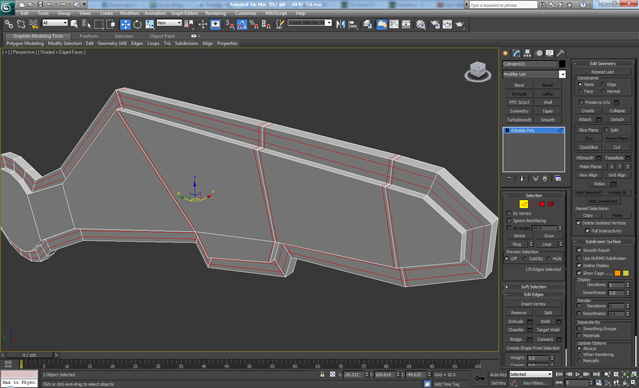Click the yellow Show Cage color swatch
The image size is (639, 388).
(626, 273)
